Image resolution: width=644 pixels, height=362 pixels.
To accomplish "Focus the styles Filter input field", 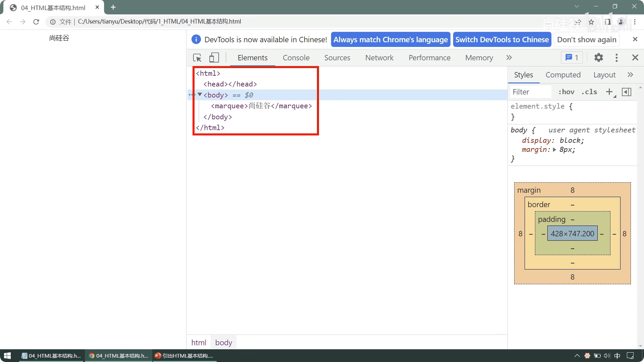I will pyautogui.click(x=530, y=92).
